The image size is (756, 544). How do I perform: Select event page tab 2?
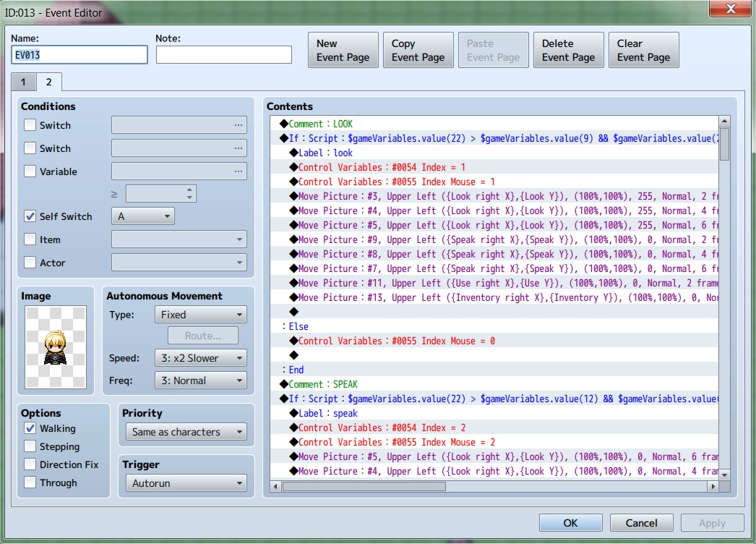pos(48,82)
